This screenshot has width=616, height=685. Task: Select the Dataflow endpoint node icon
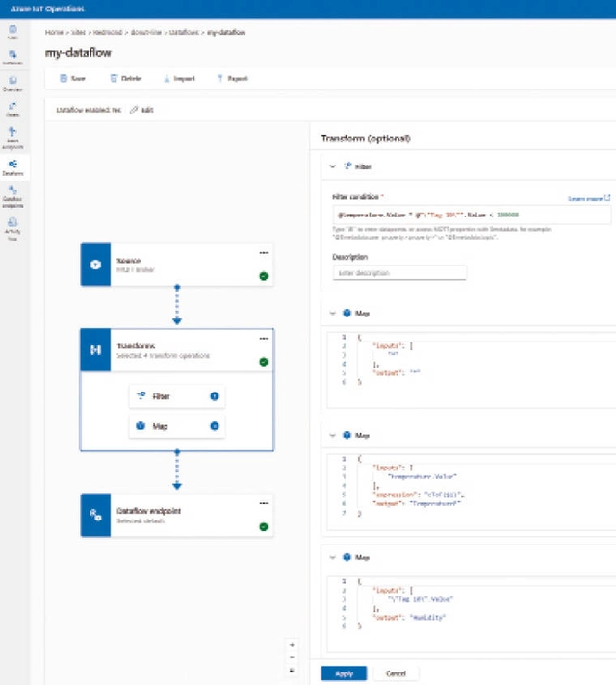point(95,515)
